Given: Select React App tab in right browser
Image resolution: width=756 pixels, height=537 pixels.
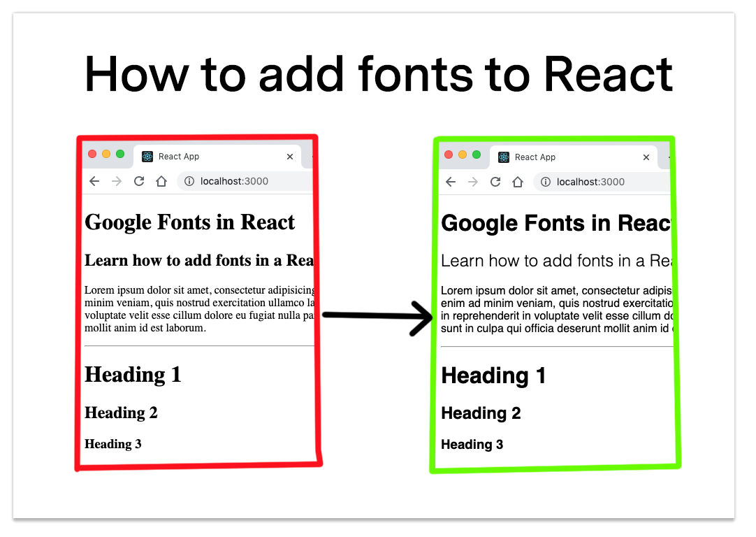Looking at the screenshot, I should [574, 157].
